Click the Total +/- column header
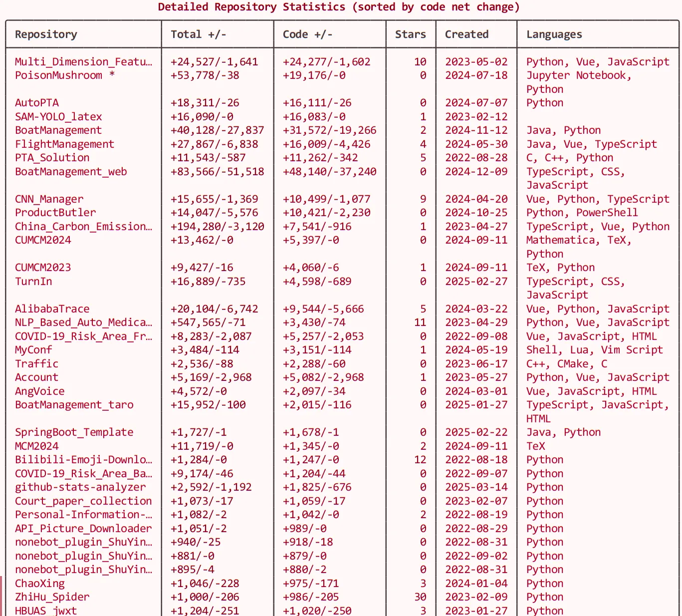This screenshot has width=682, height=616. click(199, 34)
